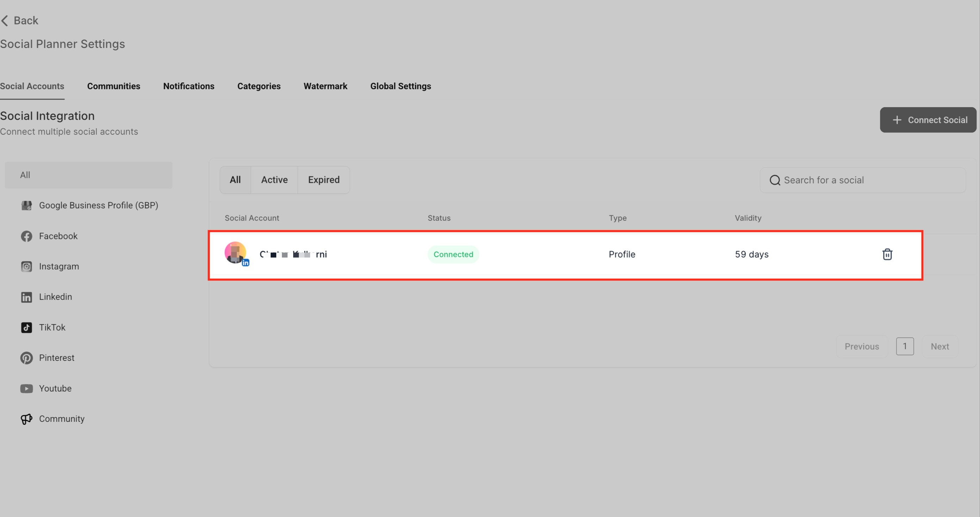Select the Facebook icon in sidebar

(26, 236)
